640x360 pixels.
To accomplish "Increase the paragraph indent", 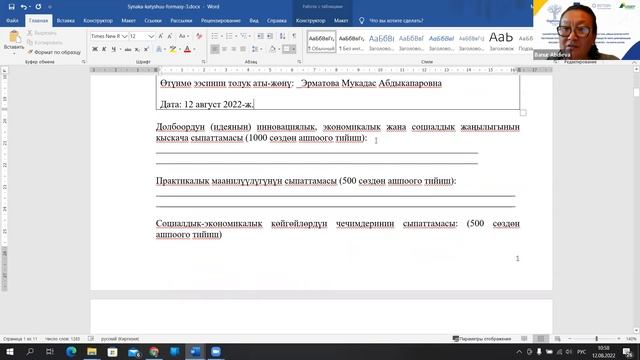I will pyautogui.click(x=270, y=36).
